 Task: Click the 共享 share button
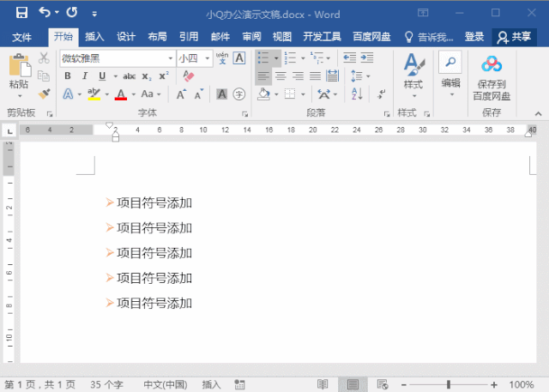(515, 37)
